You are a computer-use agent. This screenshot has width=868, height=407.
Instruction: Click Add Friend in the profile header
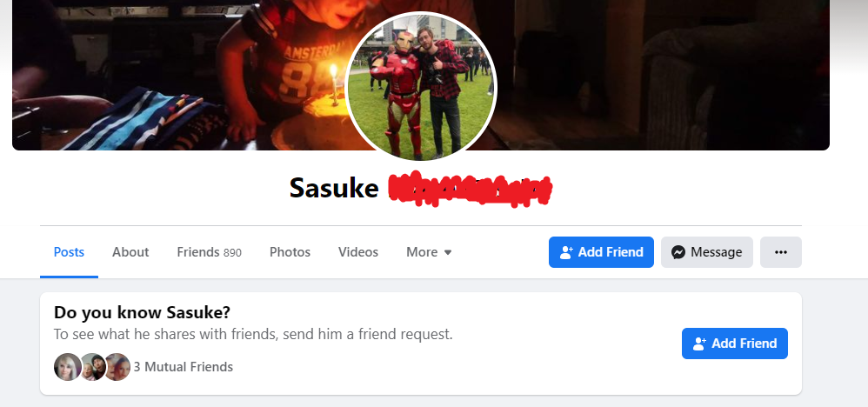coord(601,252)
